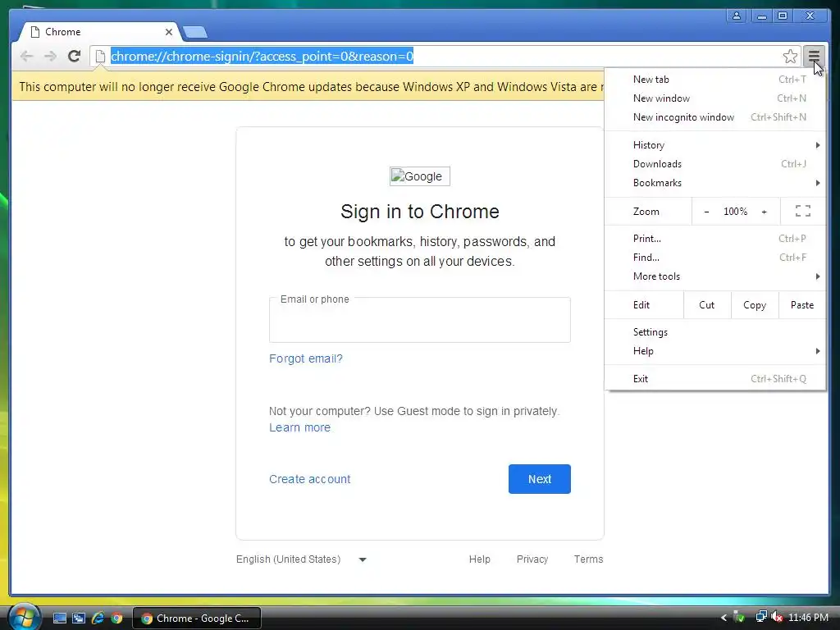Expand the History submenu

pyautogui.click(x=715, y=145)
